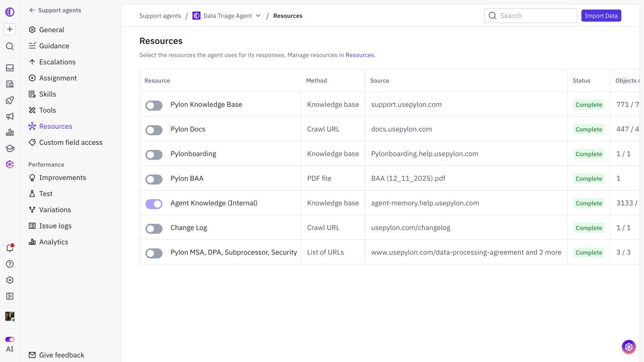Enable Pylon MSA, DPA, Subprocessor toggle
Screen dimensions: 644x362
pos(154,253)
